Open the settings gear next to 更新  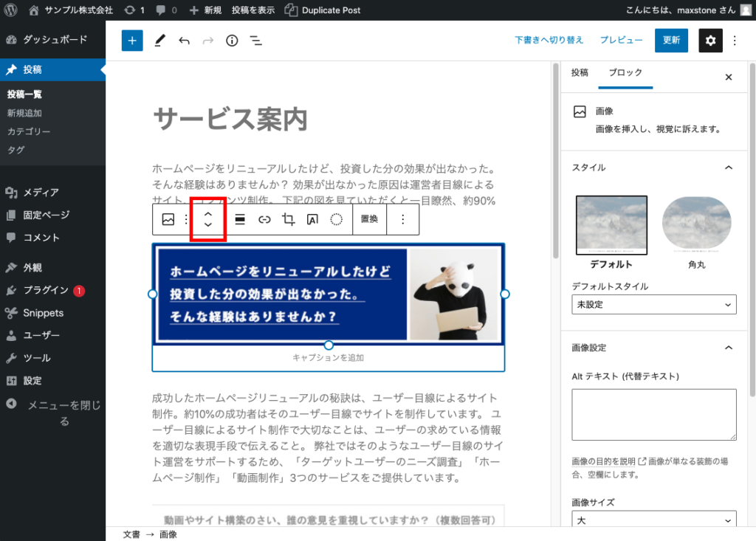click(x=710, y=41)
